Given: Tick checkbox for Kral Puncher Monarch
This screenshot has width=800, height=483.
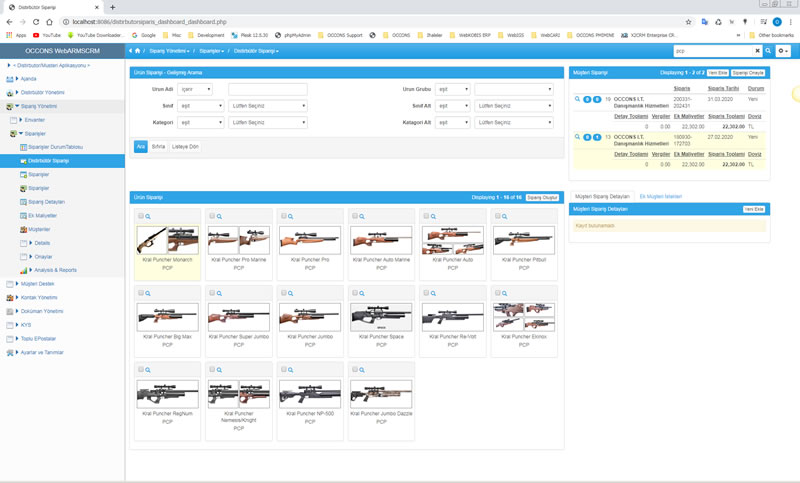Looking at the screenshot, I should (x=141, y=216).
